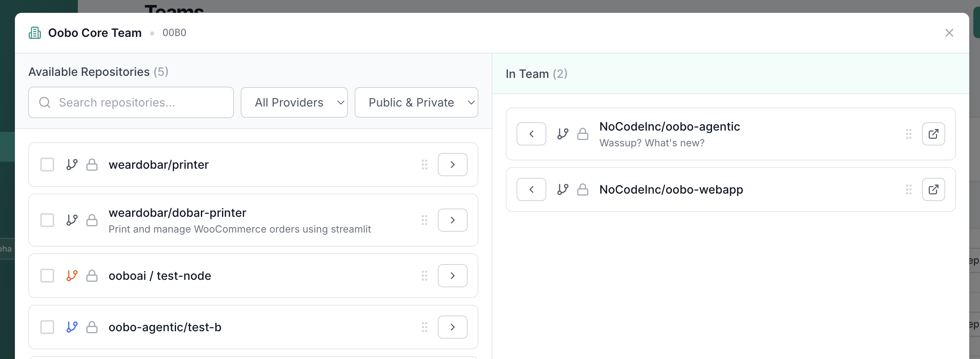Image resolution: width=980 pixels, height=359 pixels.
Task: Grab the drag handle on weardobar/printer
Action: click(x=425, y=165)
